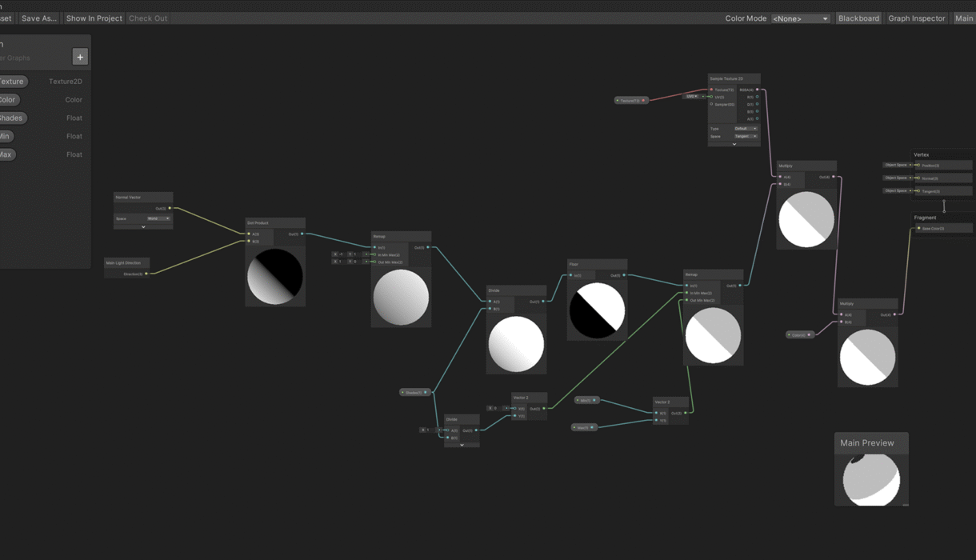Image resolution: width=976 pixels, height=560 pixels.
Task: Click the Direction(3) port on Main Light Direction
Action: (x=146, y=274)
